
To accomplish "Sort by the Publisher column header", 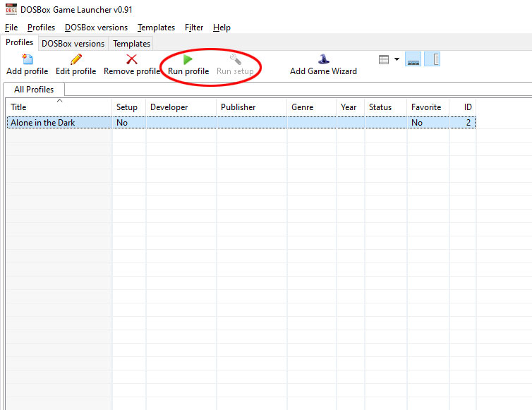I will (x=252, y=107).
